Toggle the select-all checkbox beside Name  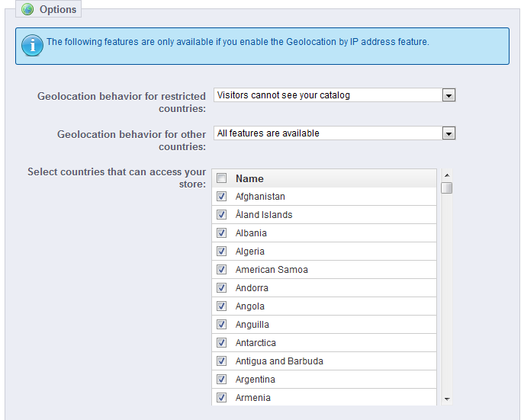[221, 178]
